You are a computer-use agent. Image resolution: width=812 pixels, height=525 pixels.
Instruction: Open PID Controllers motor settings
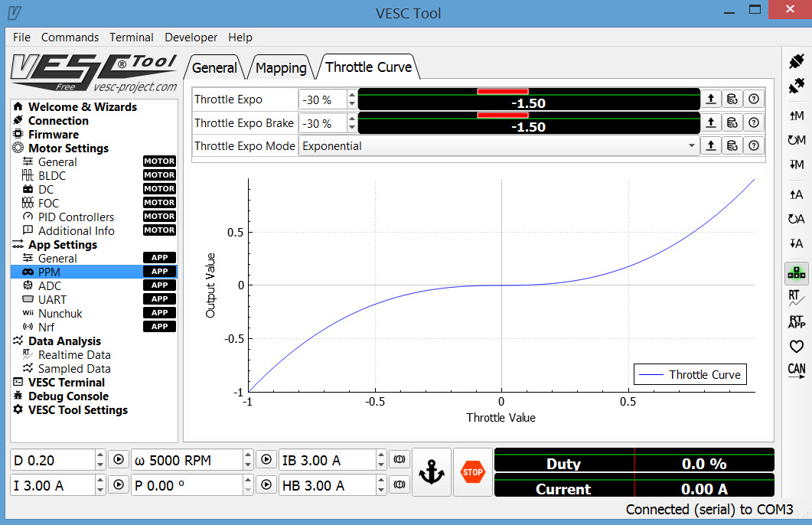pos(76,217)
